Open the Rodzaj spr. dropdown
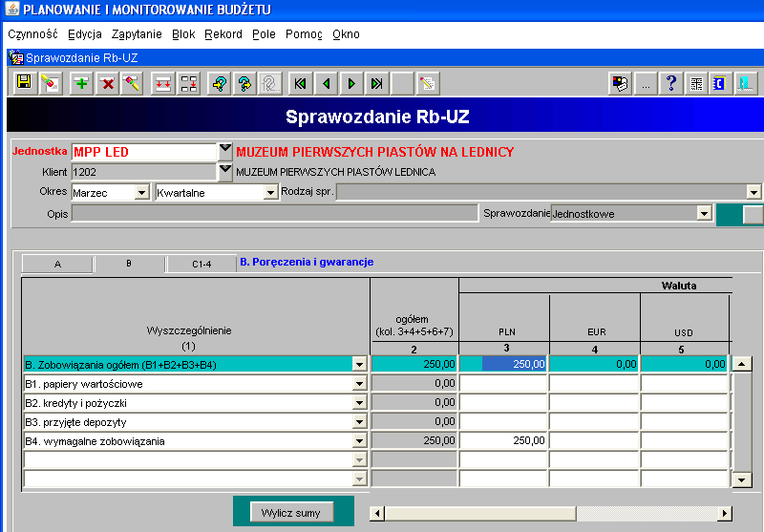Image resolution: width=764 pixels, height=532 pixels. pyautogui.click(x=753, y=191)
